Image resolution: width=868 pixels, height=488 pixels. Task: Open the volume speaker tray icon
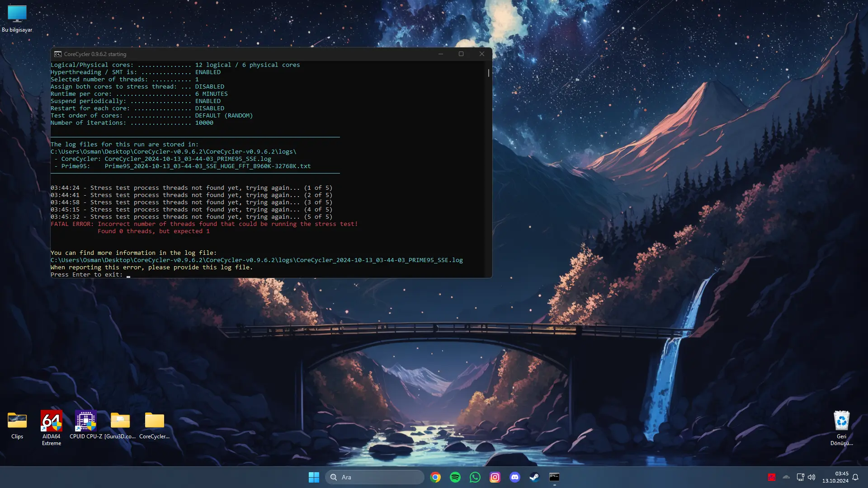coord(811,477)
